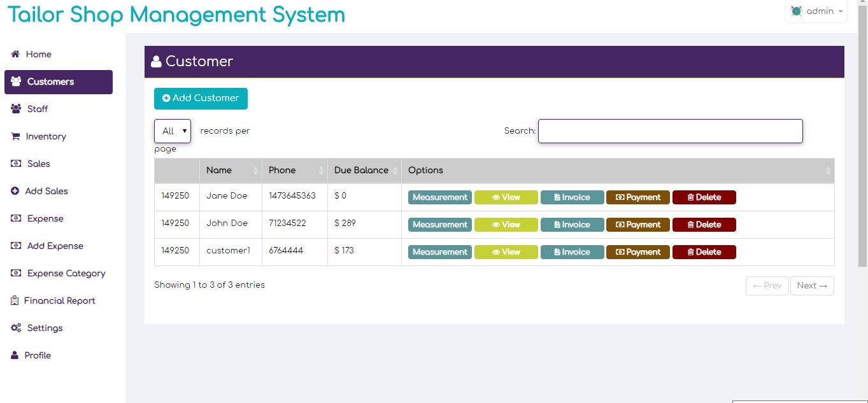868x403 pixels.
Task: Open the Expense page
Action: [x=38, y=218]
